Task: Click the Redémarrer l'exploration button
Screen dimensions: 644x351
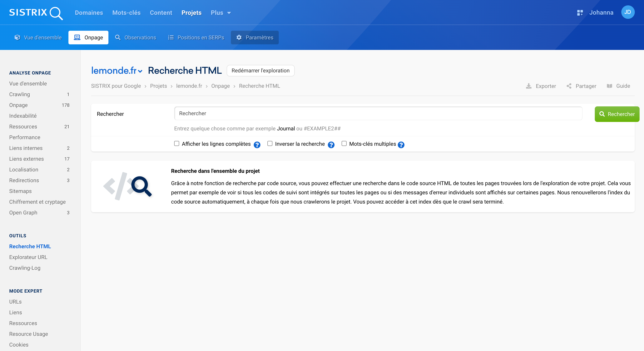Action: 260,71
